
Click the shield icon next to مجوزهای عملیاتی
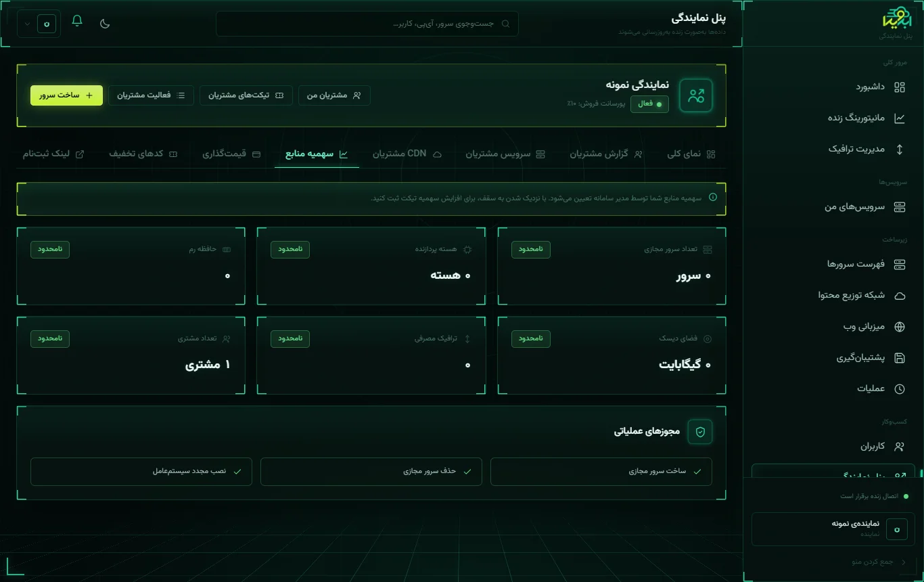click(x=700, y=432)
